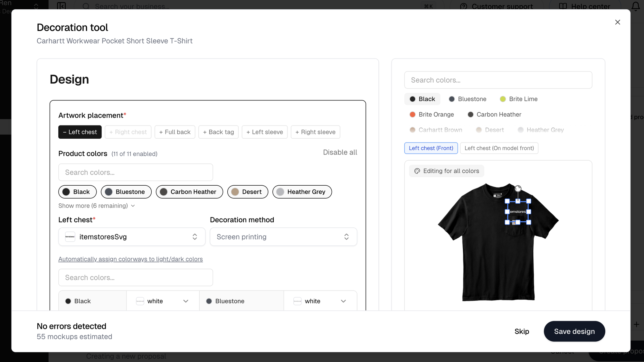The image size is (644, 362).
Task: Open the white colorway dropdown for Bluestone
Action: point(320,301)
